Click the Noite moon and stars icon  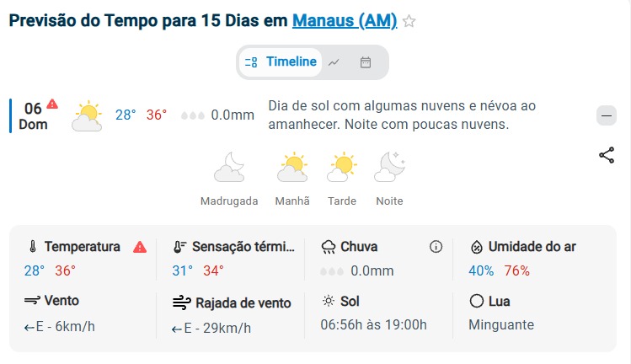(389, 167)
